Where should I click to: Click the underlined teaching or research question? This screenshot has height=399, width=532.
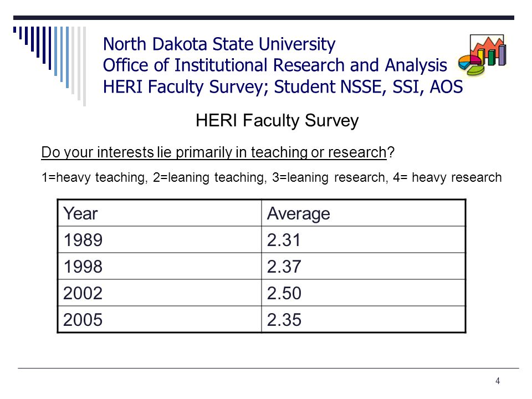point(217,152)
